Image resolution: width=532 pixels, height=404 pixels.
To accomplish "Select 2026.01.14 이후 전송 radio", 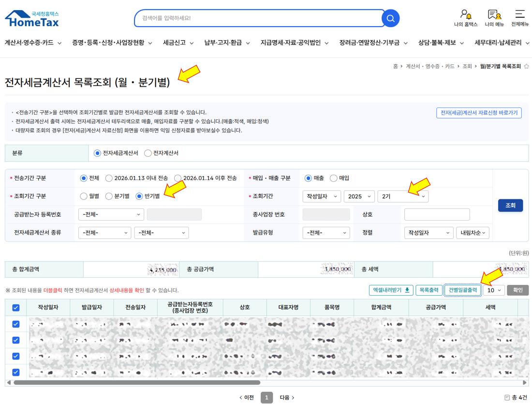I will (x=178, y=178).
